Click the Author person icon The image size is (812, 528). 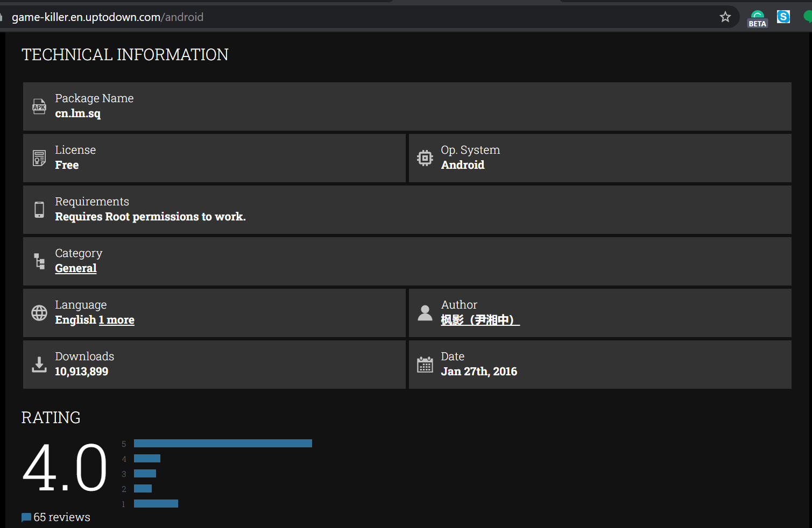(x=425, y=313)
